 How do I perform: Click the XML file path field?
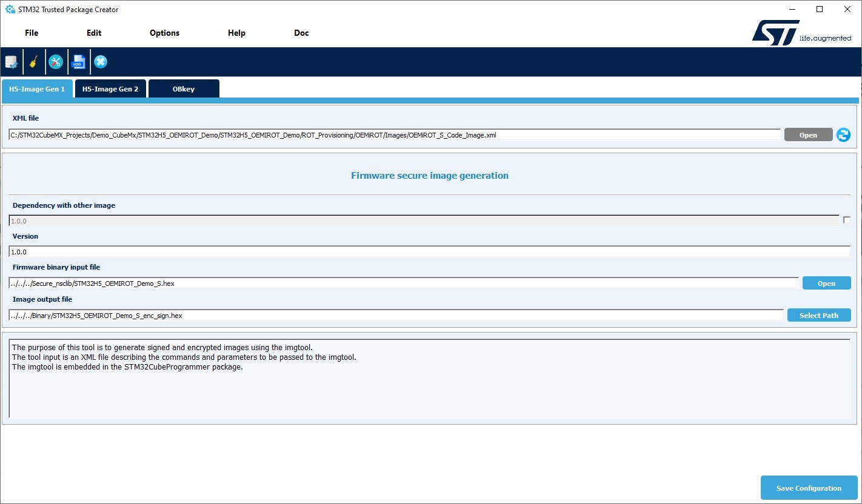(395, 135)
